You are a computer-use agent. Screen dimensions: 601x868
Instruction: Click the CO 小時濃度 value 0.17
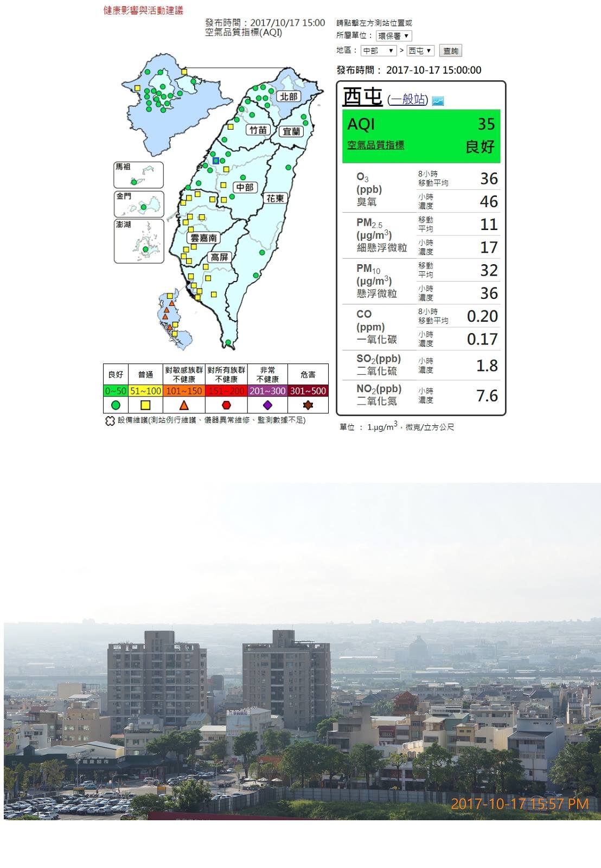[482, 339]
